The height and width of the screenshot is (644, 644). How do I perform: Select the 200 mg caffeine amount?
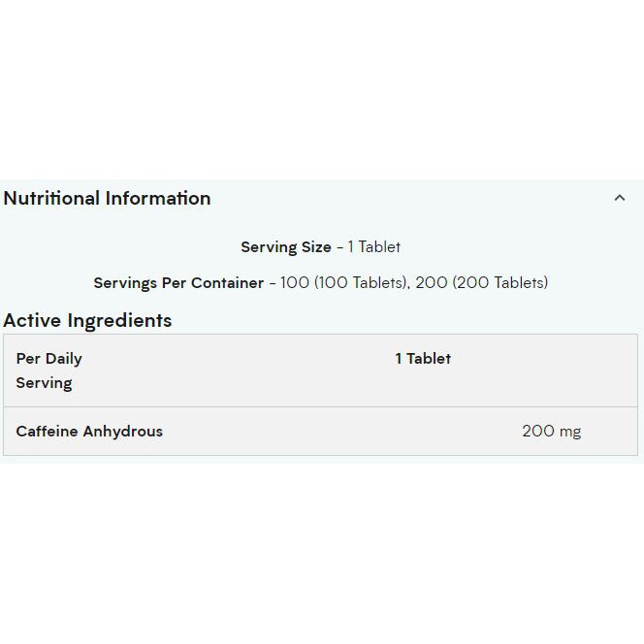coord(551,432)
